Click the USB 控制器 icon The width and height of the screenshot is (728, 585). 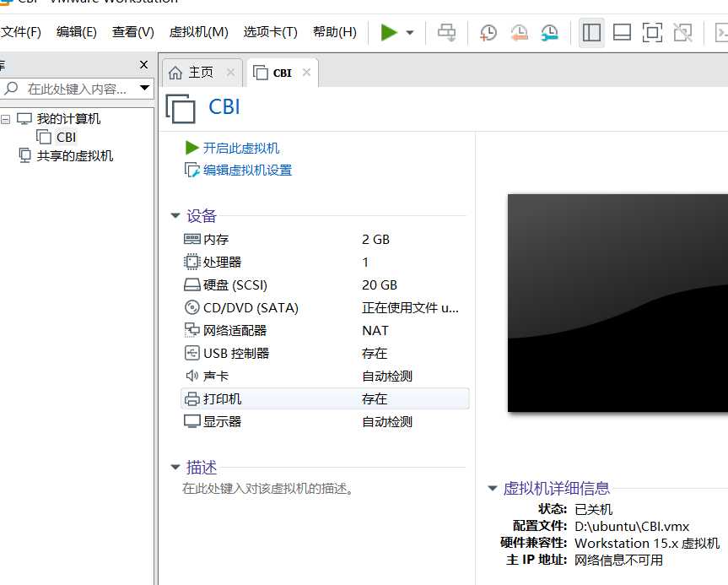click(191, 353)
